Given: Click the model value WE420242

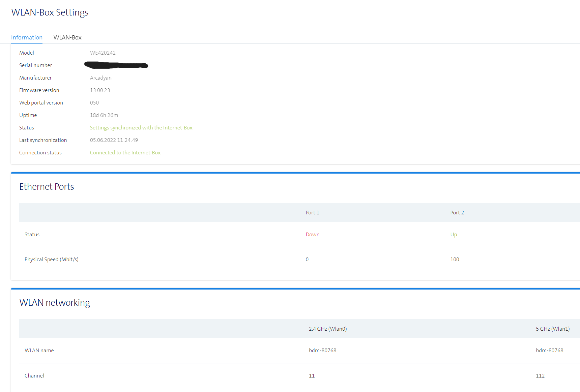Looking at the screenshot, I should 103,53.
